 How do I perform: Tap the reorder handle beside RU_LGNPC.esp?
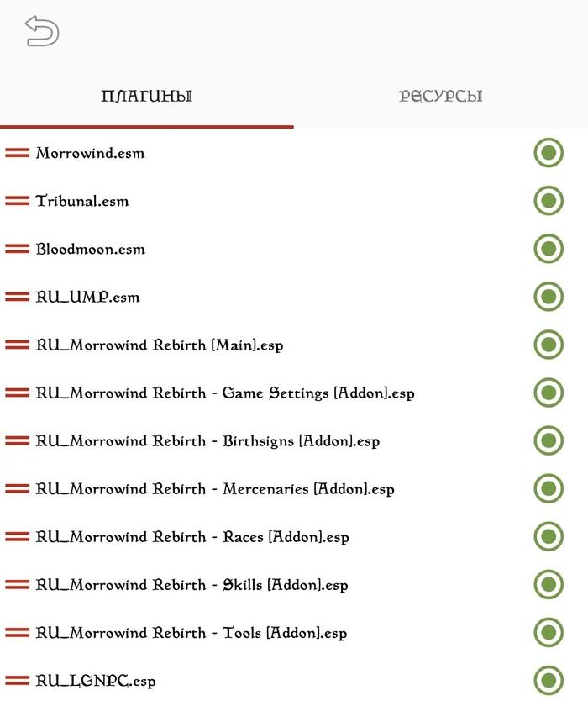pyautogui.click(x=18, y=681)
